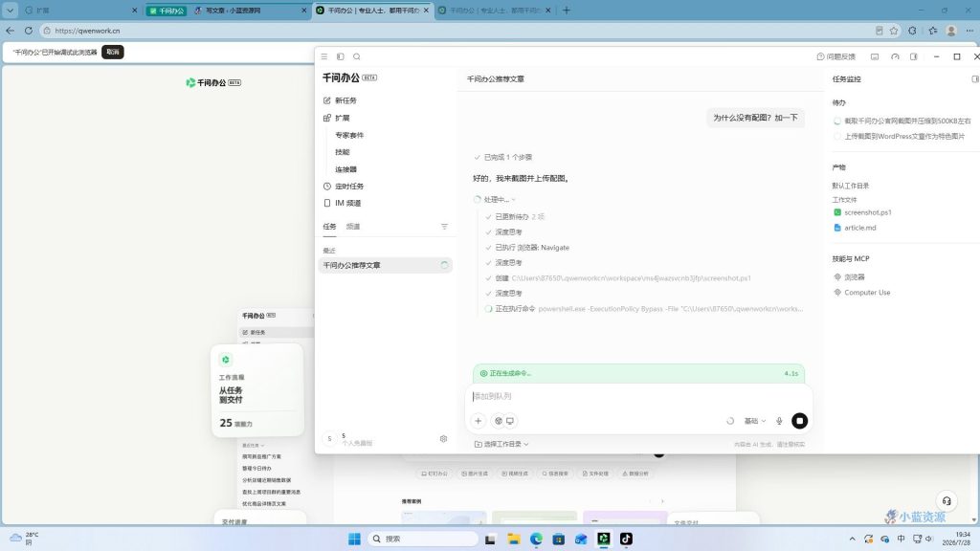This screenshot has height=551, width=980.
Task: Click the first todo about 截取千问办公官网截图
Action: (902, 121)
